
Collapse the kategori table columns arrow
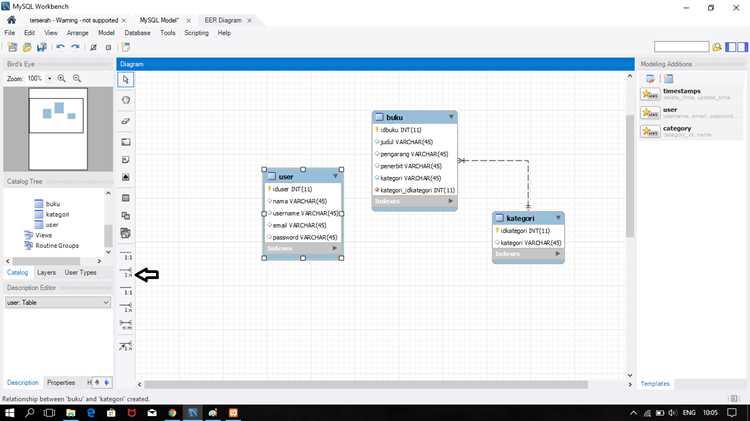pos(558,218)
